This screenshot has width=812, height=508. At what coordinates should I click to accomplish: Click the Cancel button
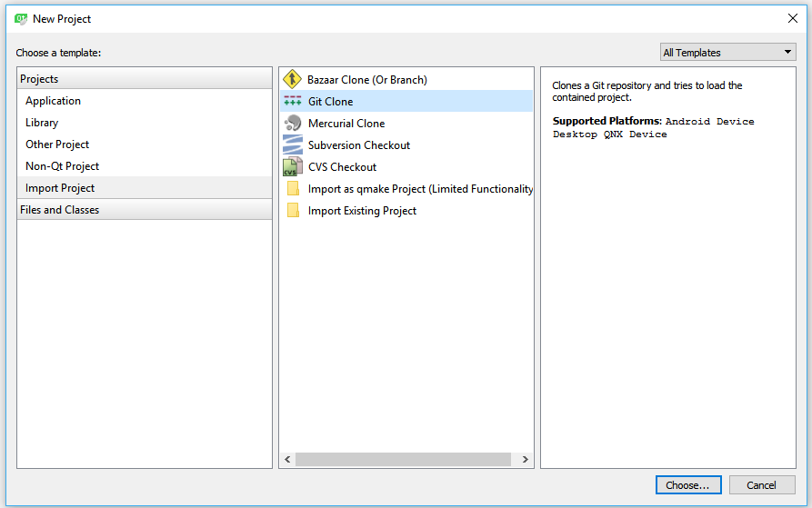coord(762,484)
